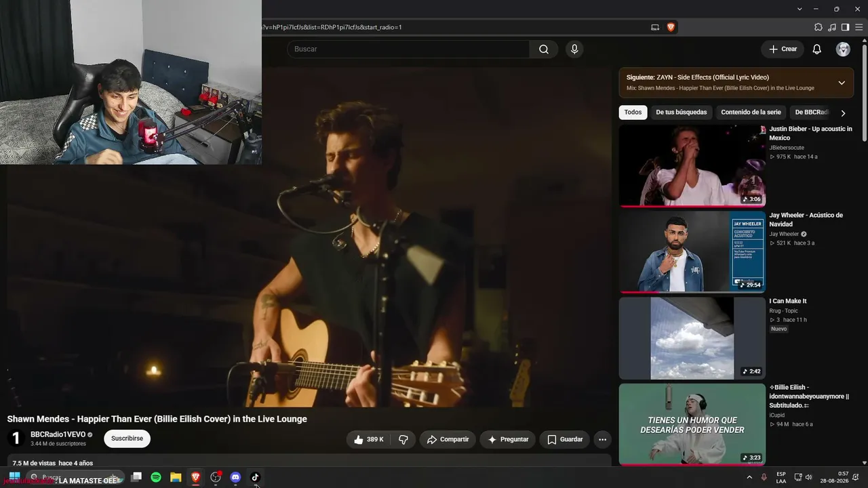Open the Brave hamburger main menu
The image size is (868, 488).
tap(858, 27)
